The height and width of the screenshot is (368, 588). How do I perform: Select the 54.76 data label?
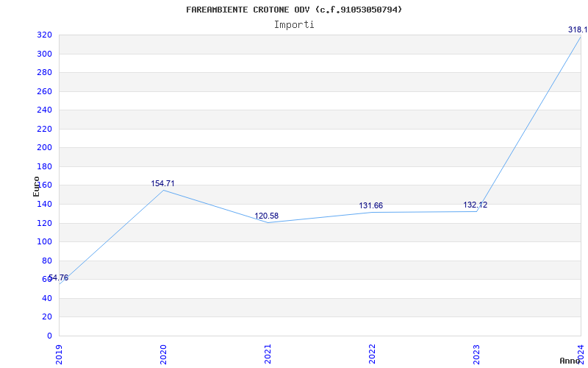59,278
